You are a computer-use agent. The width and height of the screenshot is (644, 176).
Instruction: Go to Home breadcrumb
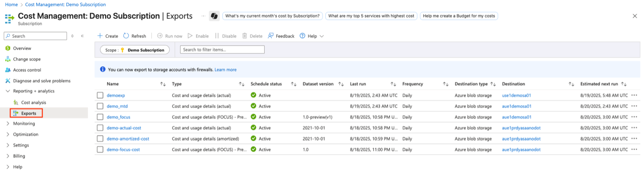[x=11, y=5]
